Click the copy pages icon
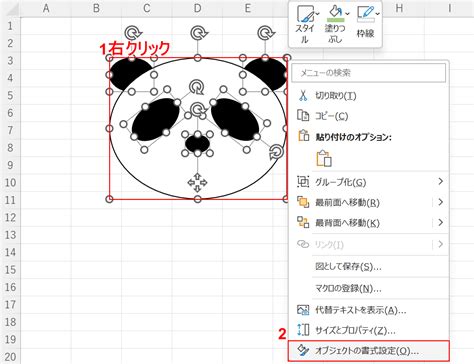Image resolution: width=474 pixels, height=364 pixels. tap(303, 116)
